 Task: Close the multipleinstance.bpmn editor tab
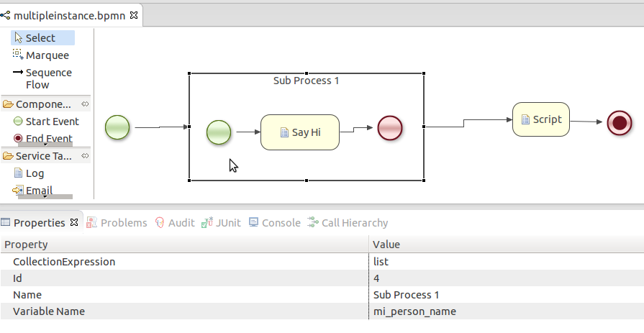coord(134,15)
